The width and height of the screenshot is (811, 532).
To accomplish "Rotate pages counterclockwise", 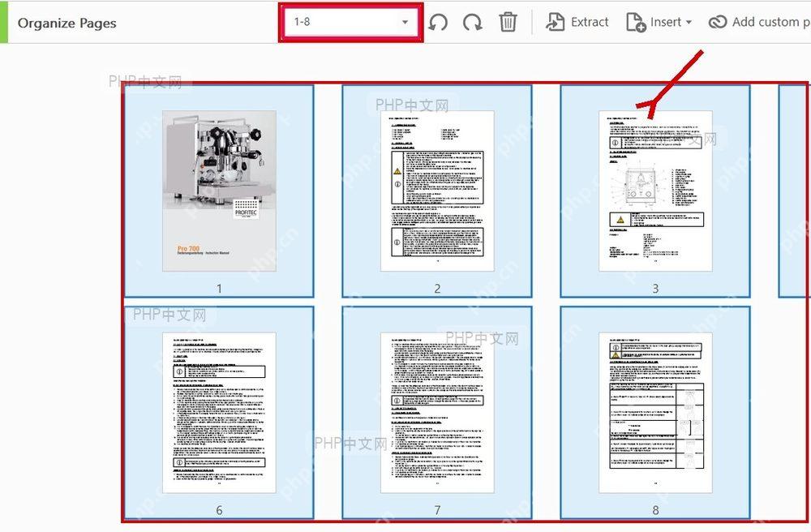I will 438,22.
